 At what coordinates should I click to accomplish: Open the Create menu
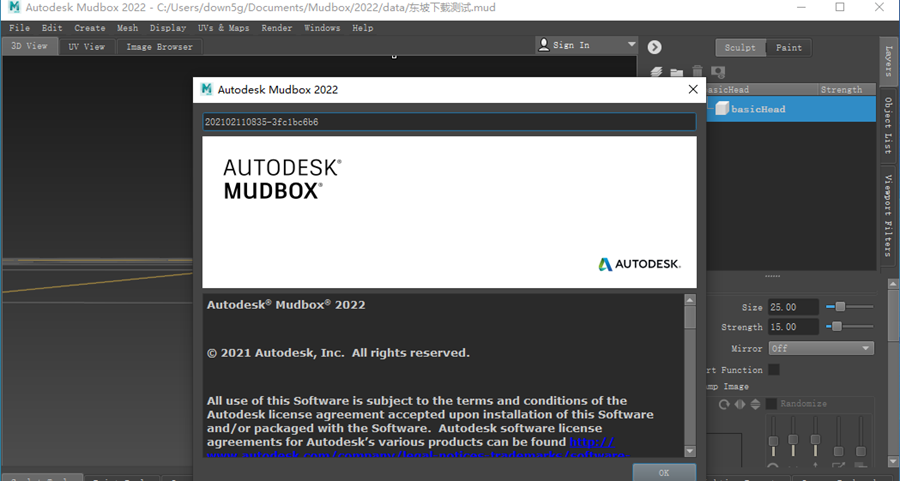pos(90,28)
